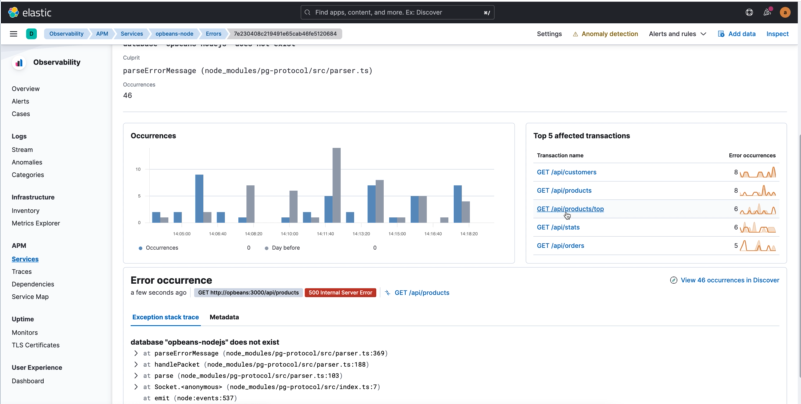Click the green space selector badge
The width and height of the screenshot is (801, 404).
[x=31, y=33]
